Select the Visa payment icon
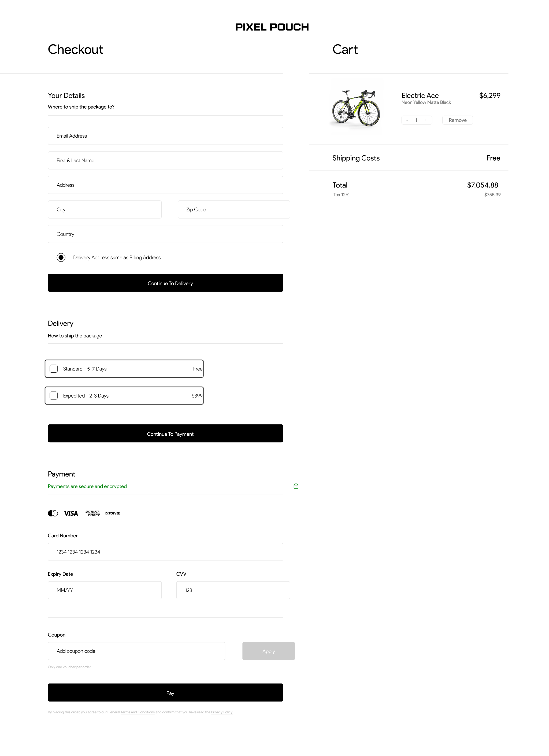549x756 pixels. click(x=71, y=513)
